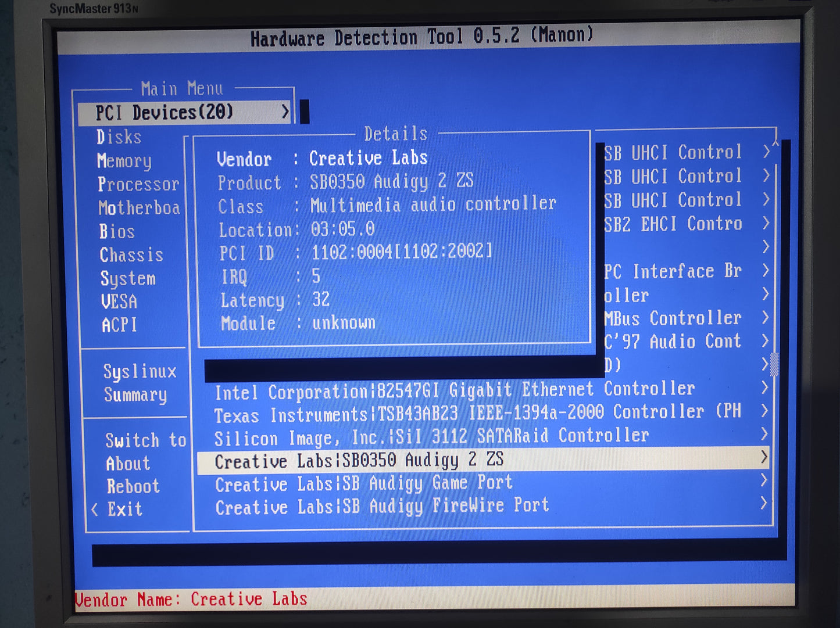Open the Disks menu entry
Screen dimensions: 840x628
click(x=119, y=137)
